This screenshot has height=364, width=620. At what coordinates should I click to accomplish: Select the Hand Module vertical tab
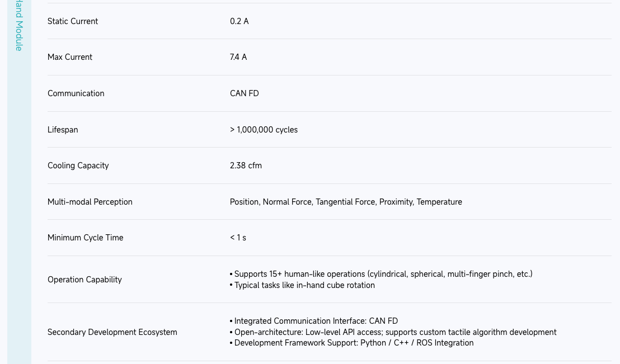19,27
